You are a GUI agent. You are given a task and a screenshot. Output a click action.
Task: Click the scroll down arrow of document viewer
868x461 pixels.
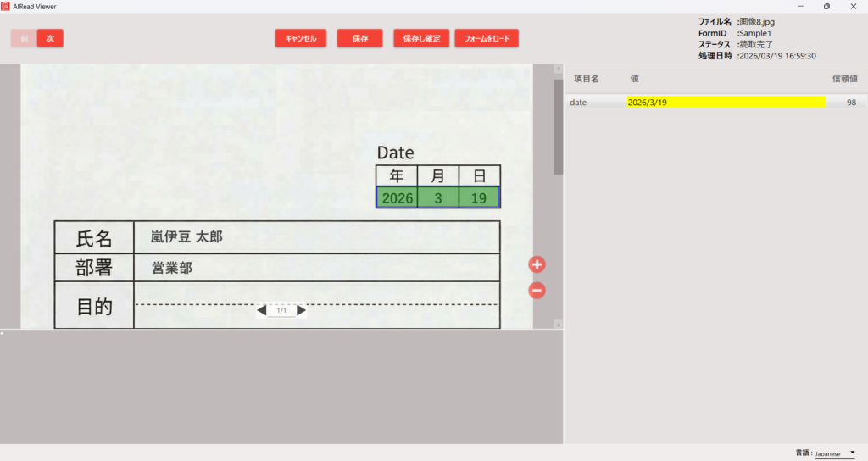(x=558, y=324)
